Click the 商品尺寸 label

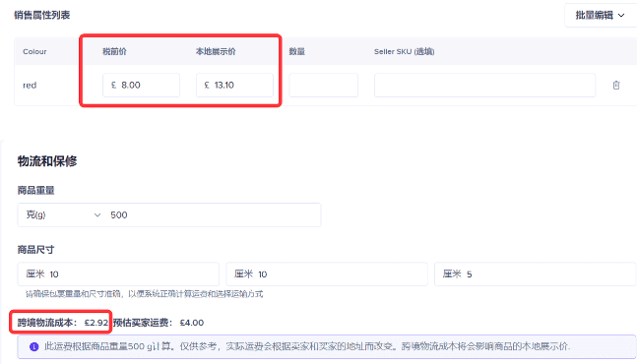[x=35, y=250]
